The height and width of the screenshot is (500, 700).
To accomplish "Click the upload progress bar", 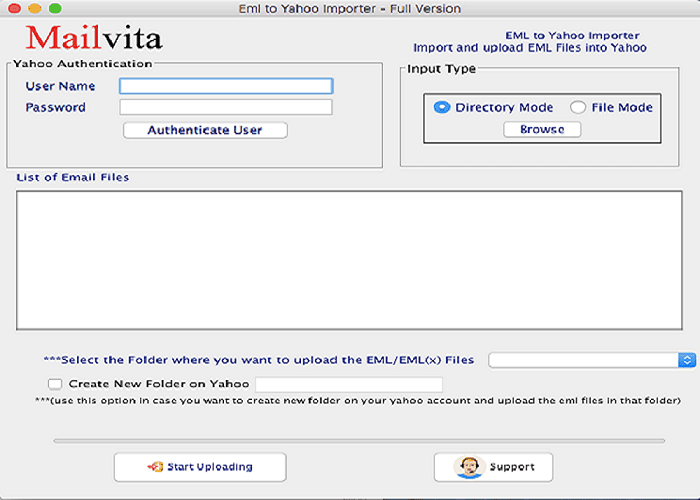I will tap(359, 441).
